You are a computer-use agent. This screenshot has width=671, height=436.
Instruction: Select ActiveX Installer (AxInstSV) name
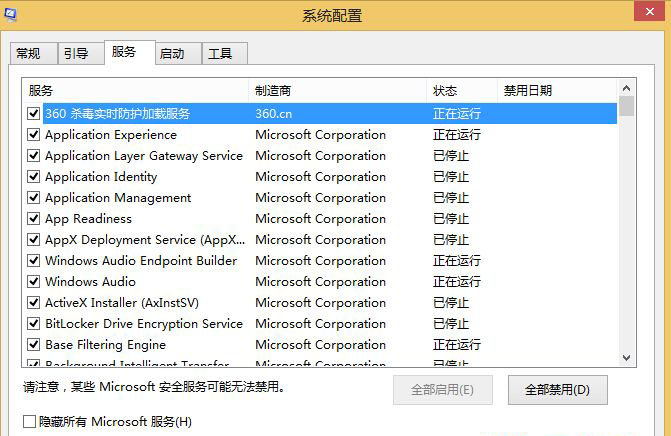[122, 303]
